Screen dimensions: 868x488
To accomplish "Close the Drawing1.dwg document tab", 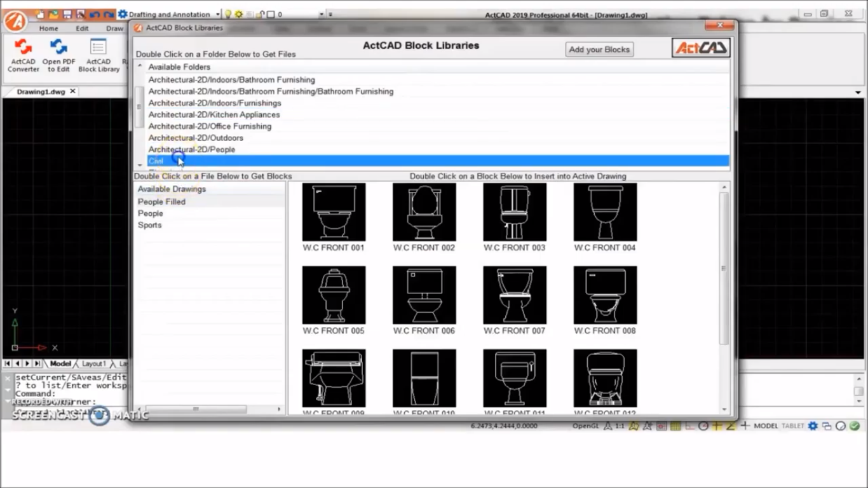I will (x=72, y=91).
